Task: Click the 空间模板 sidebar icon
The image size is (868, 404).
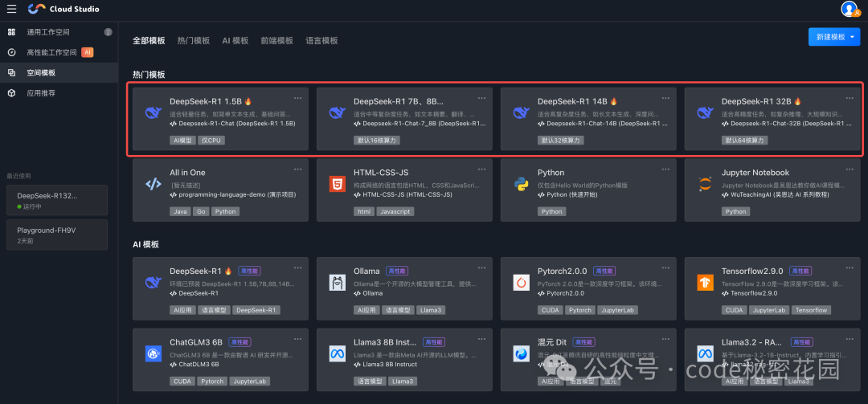Action: click(11, 72)
